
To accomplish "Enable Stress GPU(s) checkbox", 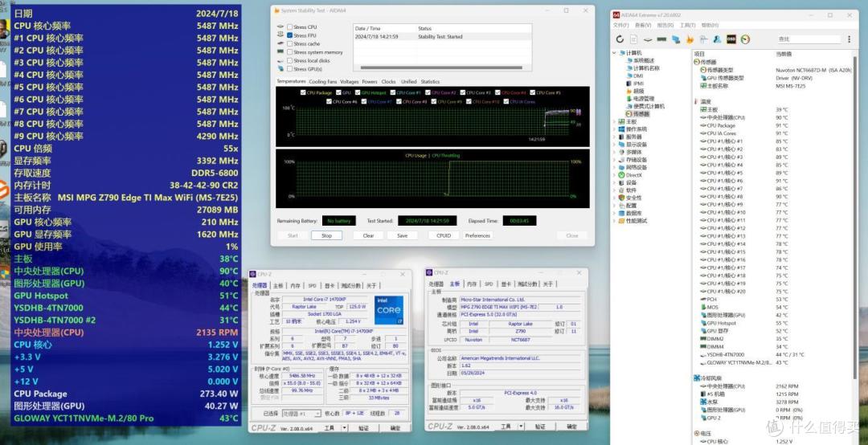I will click(289, 68).
